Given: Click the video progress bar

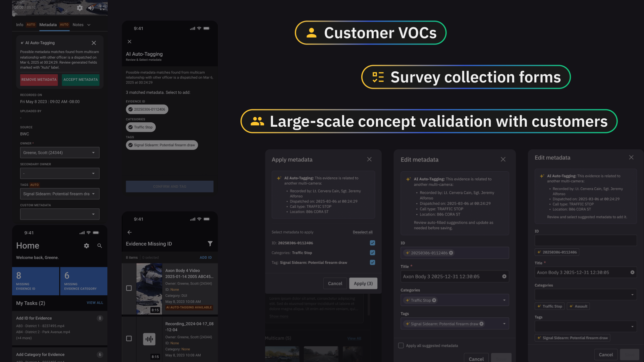Looking at the screenshot, I should [60, 15].
